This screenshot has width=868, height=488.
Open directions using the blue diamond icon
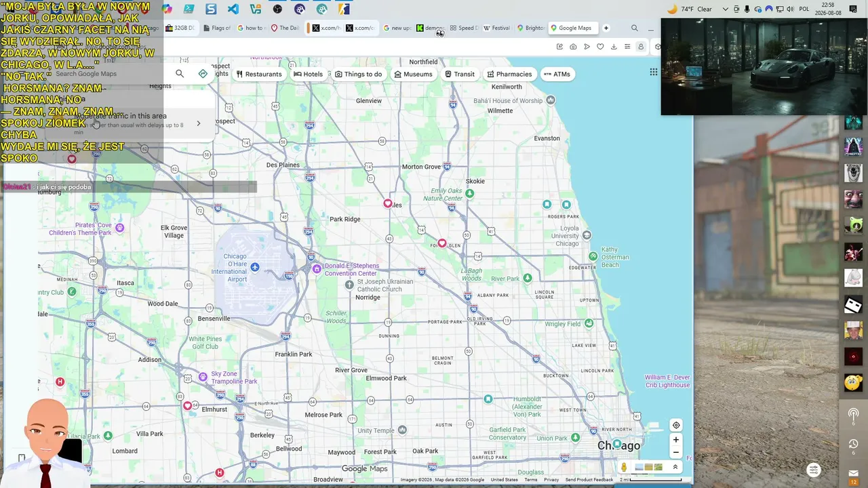(x=203, y=74)
